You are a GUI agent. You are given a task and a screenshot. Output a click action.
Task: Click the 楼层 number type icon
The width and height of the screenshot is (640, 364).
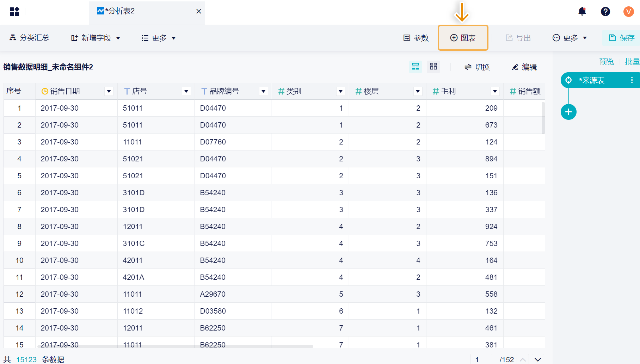pyautogui.click(x=358, y=91)
